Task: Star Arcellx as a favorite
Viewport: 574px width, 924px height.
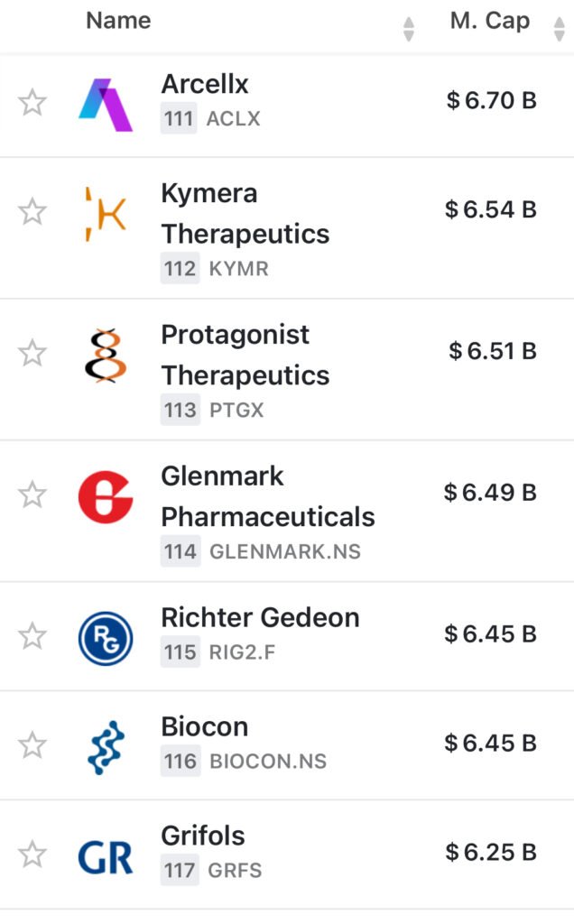Action: click(x=32, y=102)
